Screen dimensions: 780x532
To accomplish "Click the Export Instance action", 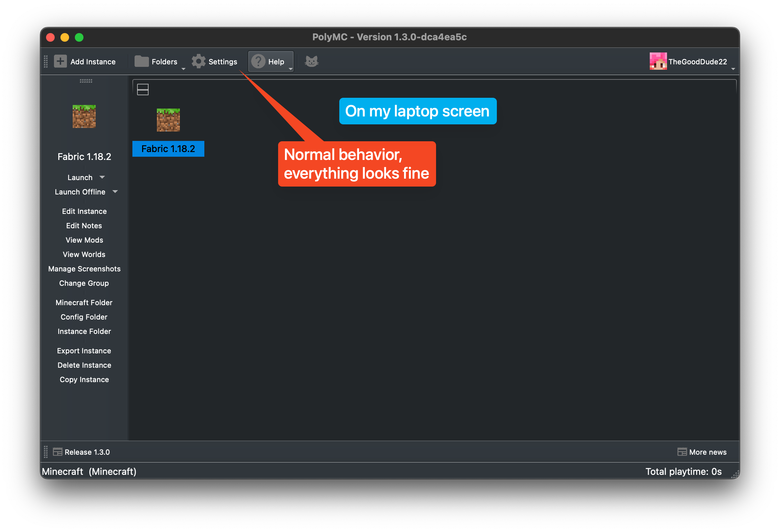I will (84, 350).
